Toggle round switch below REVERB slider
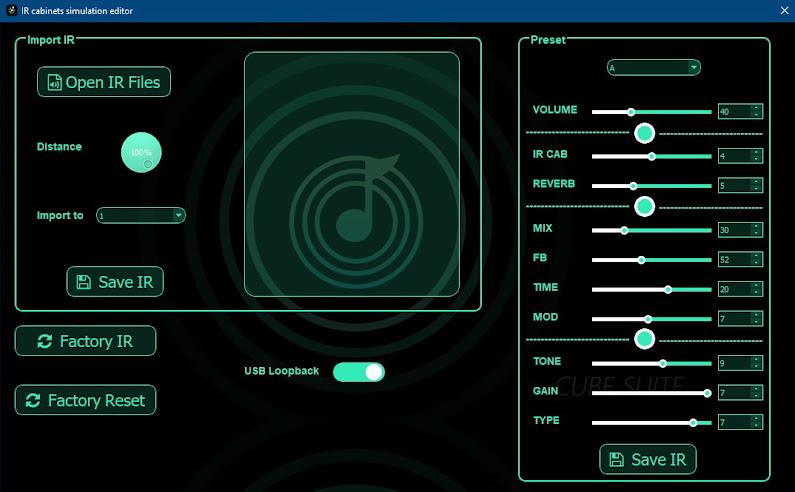Image resolution: width=795 pixels, height=492 pixels. (x=644, y=206)
